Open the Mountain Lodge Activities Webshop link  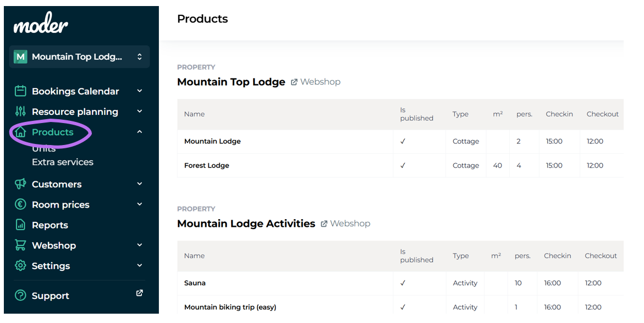pos(345,224)
